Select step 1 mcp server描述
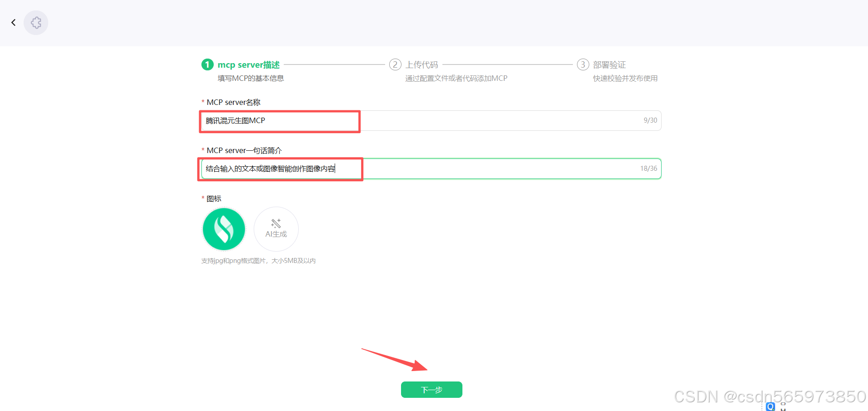Image resolution: width=868 pixels, height=411 pixels. tap(249, 65)
